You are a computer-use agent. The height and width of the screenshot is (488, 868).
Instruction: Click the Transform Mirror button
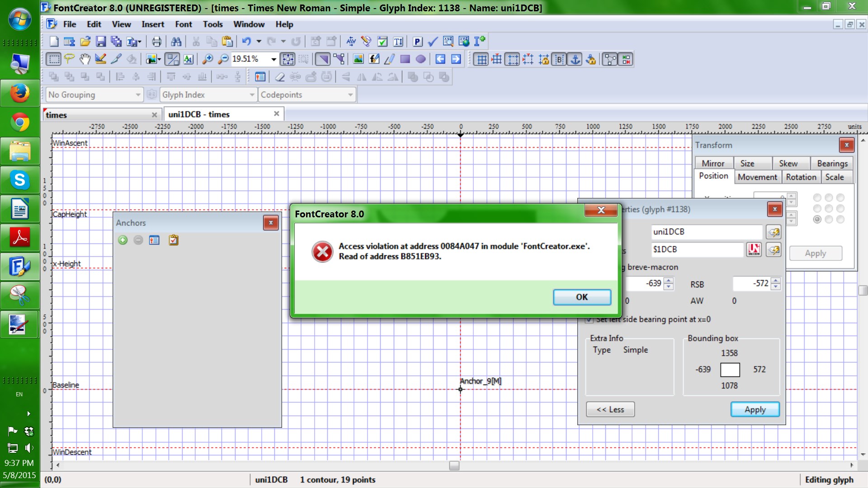coord(713,163)
